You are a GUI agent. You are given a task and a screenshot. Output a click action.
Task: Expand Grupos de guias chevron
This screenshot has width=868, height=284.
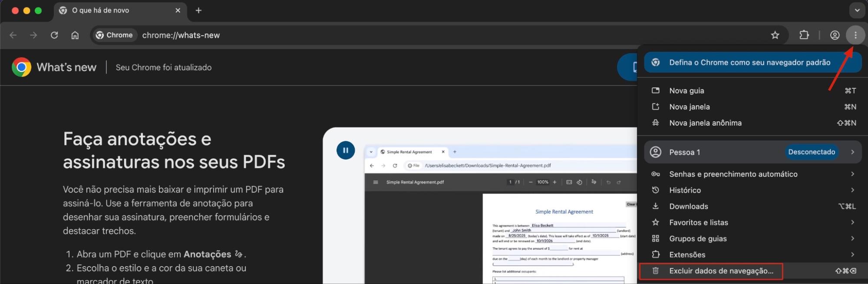click(x=852, y=238)
